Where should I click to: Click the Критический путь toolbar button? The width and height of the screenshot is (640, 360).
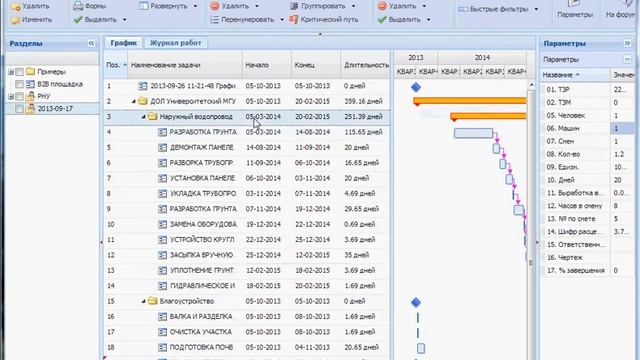coord(324,20)
